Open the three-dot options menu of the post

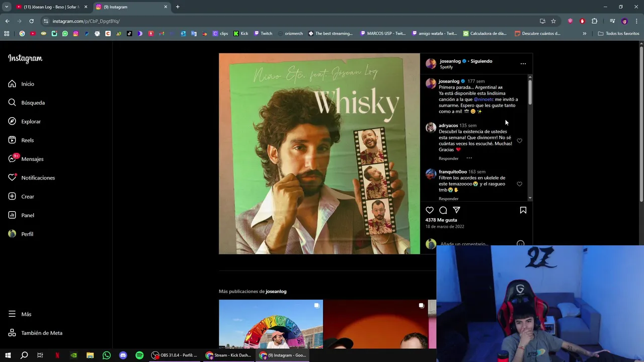tap(523, 64)
